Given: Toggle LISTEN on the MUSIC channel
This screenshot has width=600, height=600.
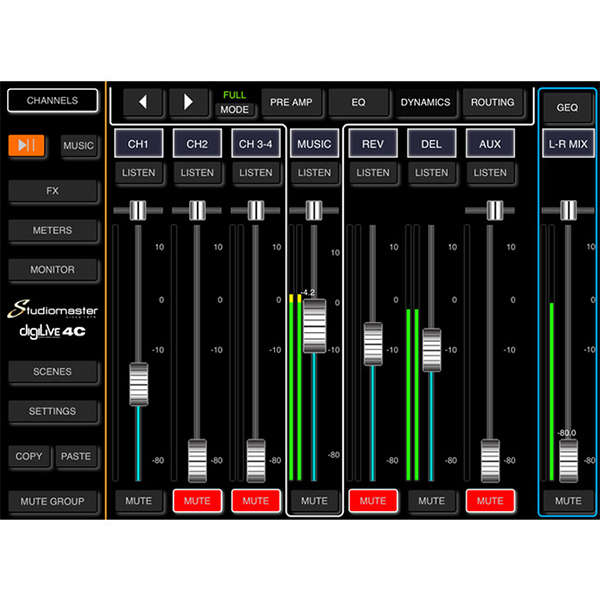Looking at the screenshot, I should [314, 173].
